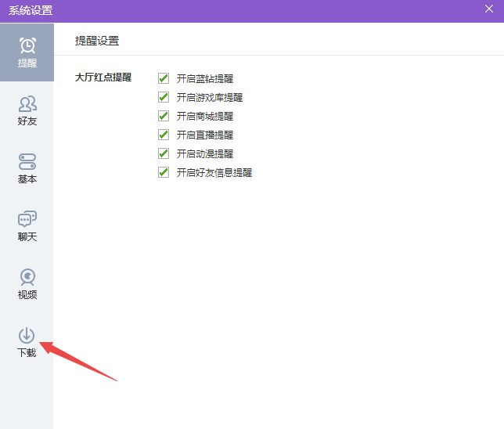The height and width of the screenshot is (429, 504).
Task: Click the 大厅红点提醒 section label
Action: (x=103, y=78)
